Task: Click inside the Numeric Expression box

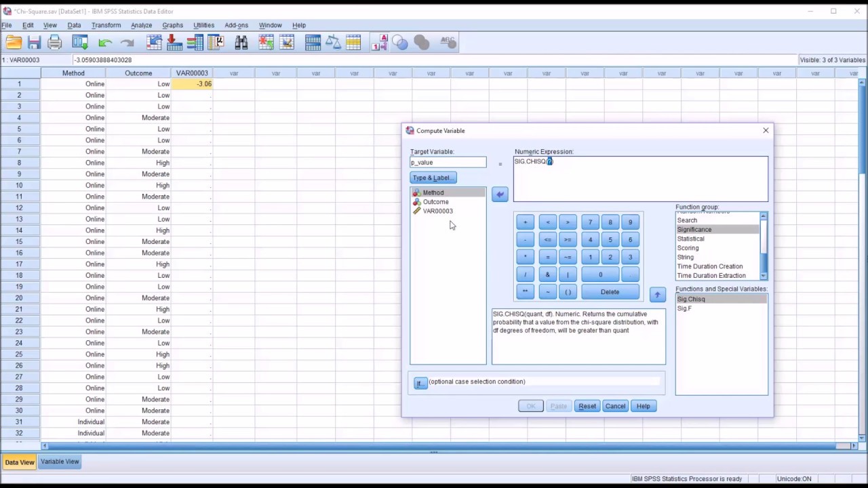Action: 641,179
